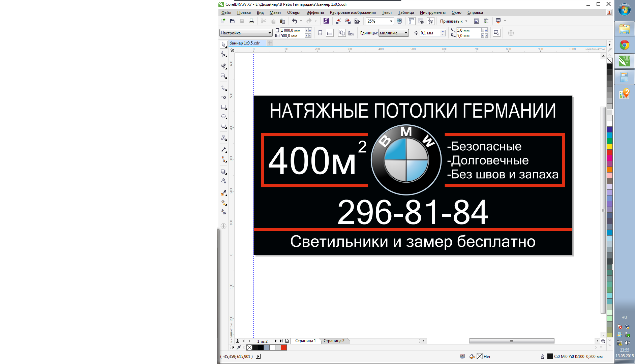Click the Print icon in the toolbar

pyautogui.click(x=251, y=21)
